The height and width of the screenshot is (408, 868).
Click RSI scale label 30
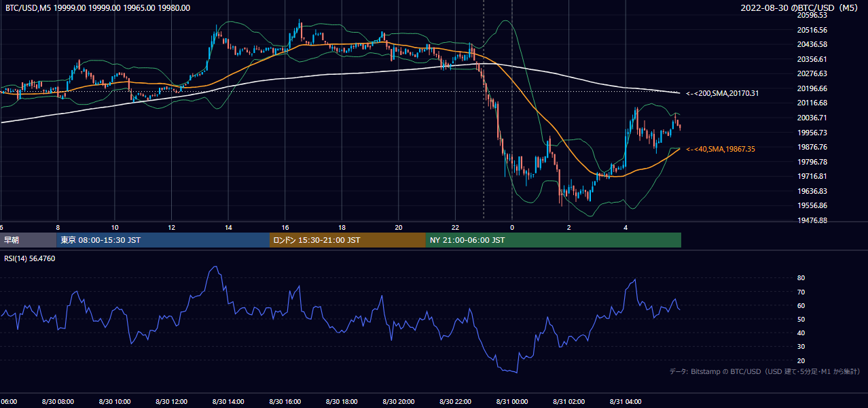pos(801,347)
